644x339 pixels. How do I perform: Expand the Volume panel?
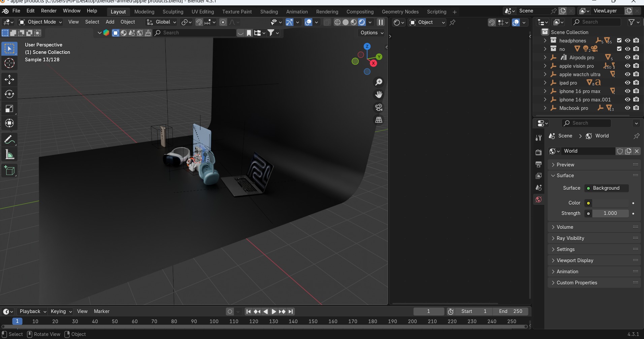pos(594,227)
